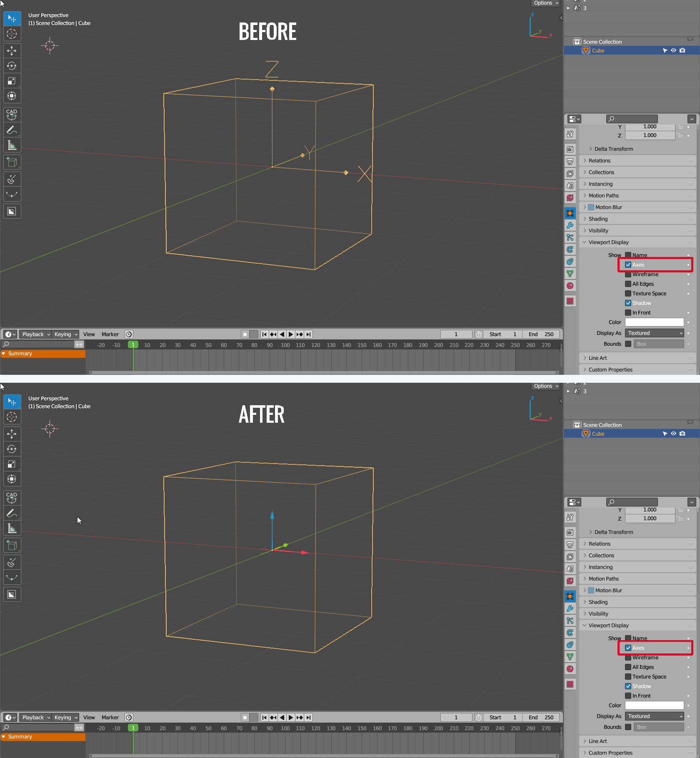Collapse Viewport Display section in the AFTER panel
Viewport: 700px width, 758px height.
point(637,626)
